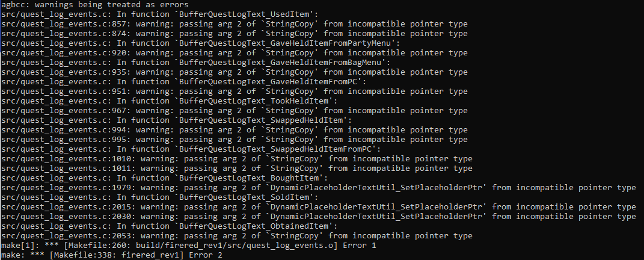
Task: Click the "agbcc: warnings being treated as errors" line
Action: coord(95,5)
